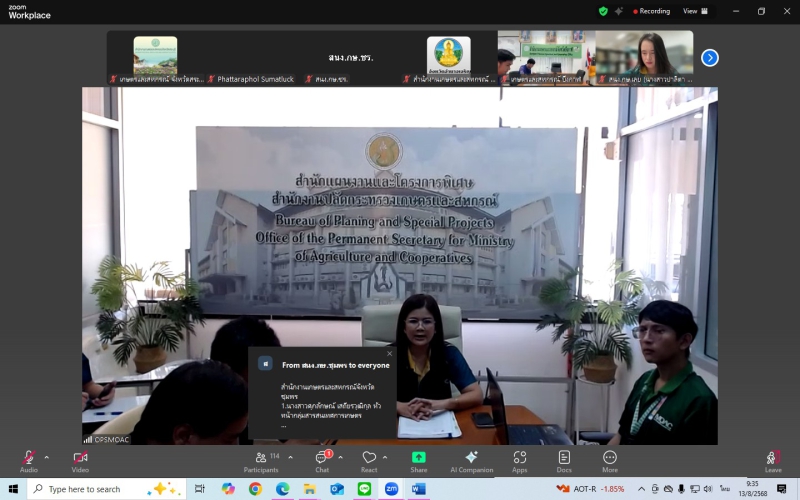Select the woman with headset video tile
The width and height of the screenshot is (800, 500).
pyautogui.click(x=644, y=58)
